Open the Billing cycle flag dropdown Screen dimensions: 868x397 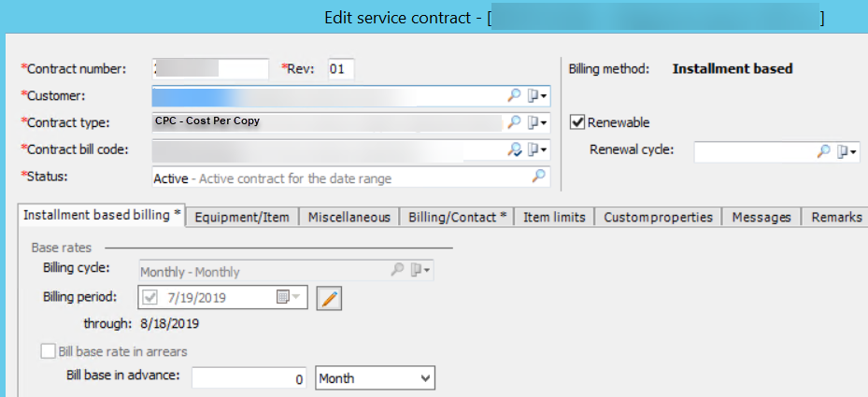pos(420,270)
